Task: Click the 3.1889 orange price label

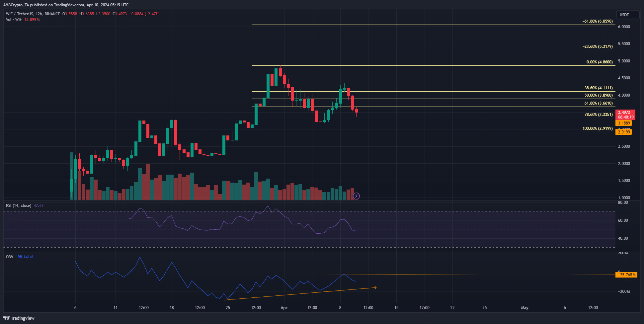Action: tap(624, 123)
